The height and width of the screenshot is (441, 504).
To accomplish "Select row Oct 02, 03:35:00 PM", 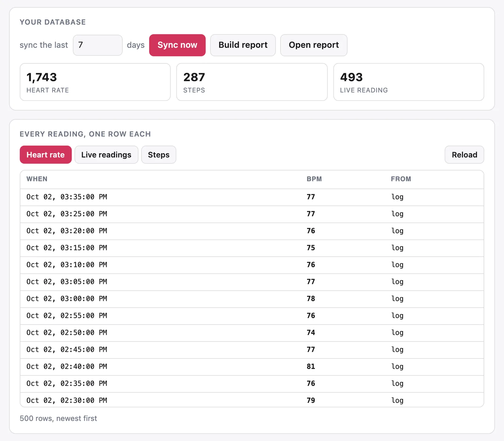I will 252,197.
